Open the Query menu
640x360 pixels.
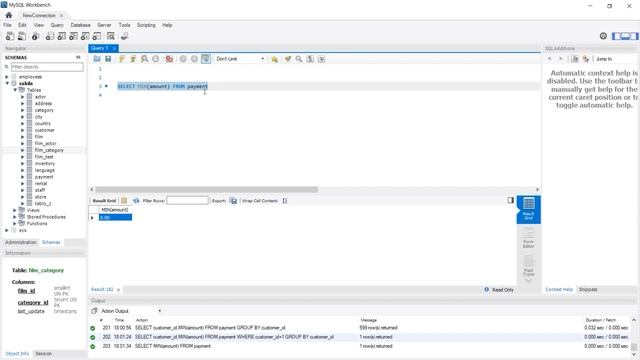[57, 25]
